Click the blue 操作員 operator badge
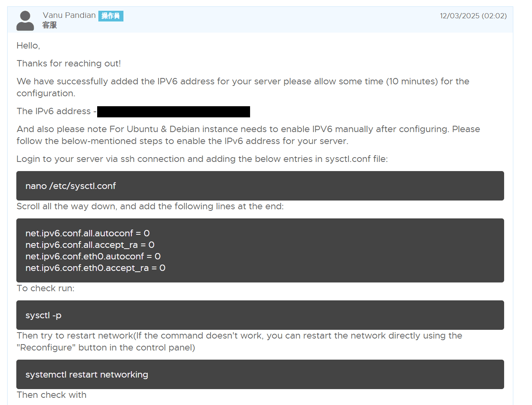Viewport: 532px width, 405px height. [111, 16]
